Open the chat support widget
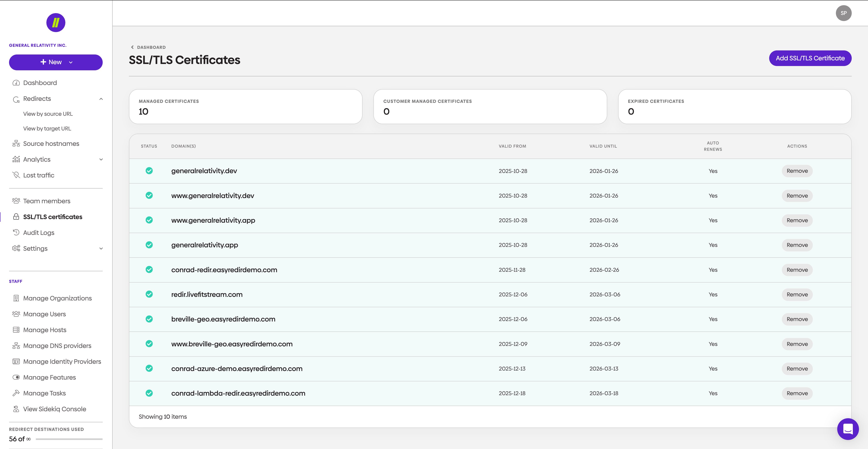Viewport: 868px width, 449px height. click(x=847, y=429)
